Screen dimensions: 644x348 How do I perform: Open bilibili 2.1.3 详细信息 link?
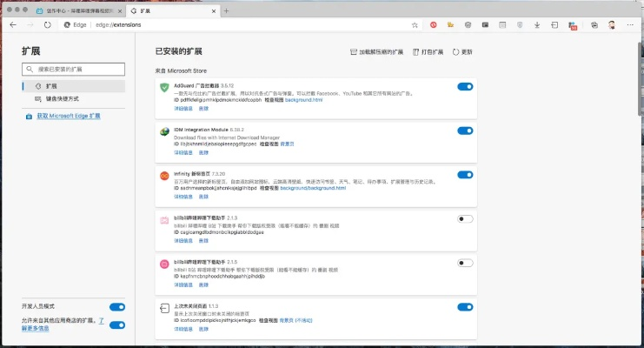click(183, 241)
